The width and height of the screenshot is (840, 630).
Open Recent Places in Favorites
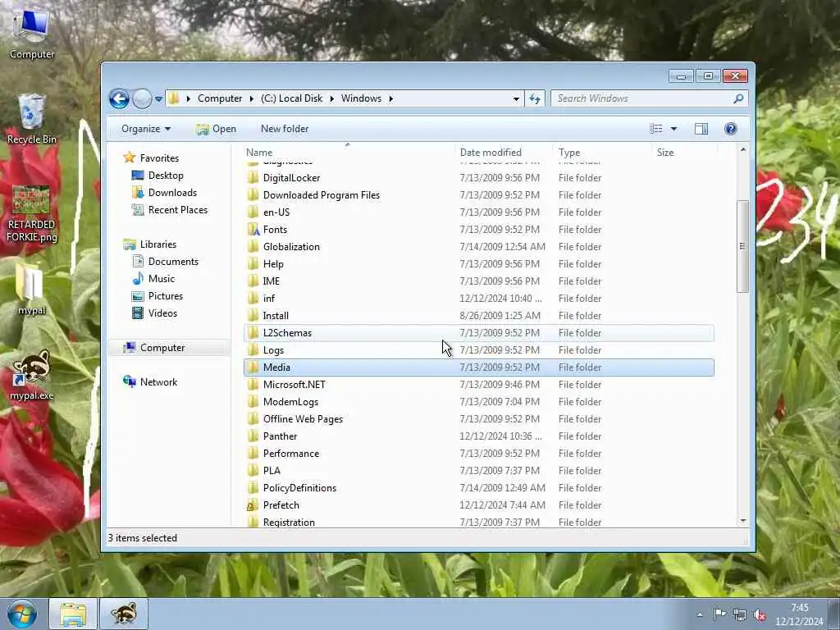click(x=177, y=209)
